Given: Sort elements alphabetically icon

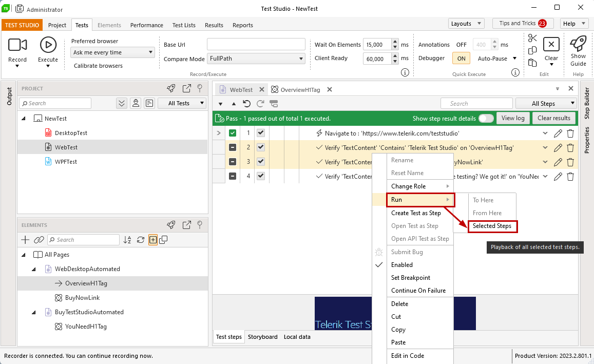Looking at the screenshot, I should click(x=127, y=240).
